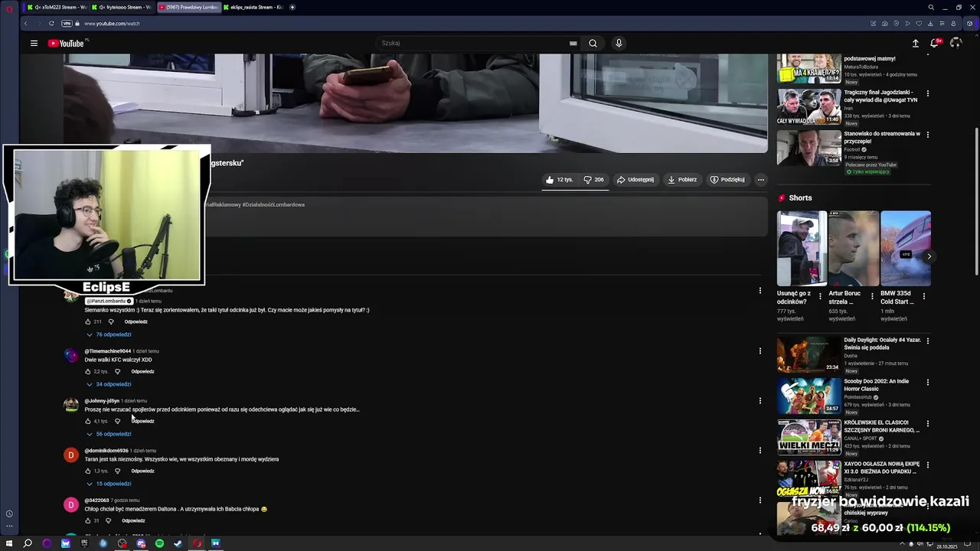Open the YouTube guide hamburger menu

[x=34, y=43]
